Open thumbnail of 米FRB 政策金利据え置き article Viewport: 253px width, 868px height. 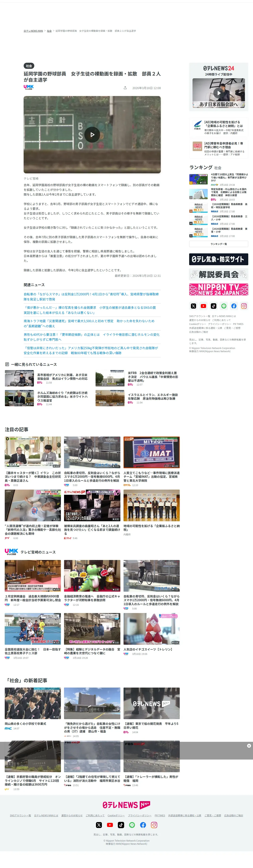coord(110,378)
